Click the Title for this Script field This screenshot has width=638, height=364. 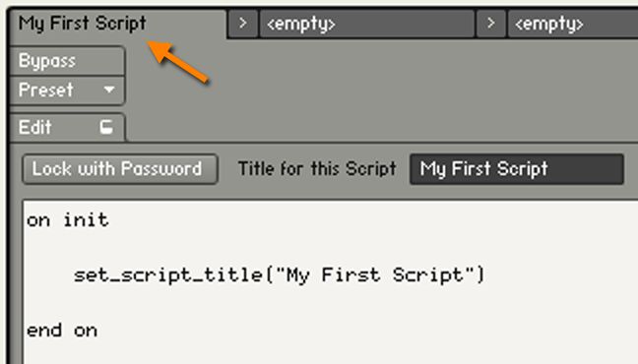tap(517, 169)
